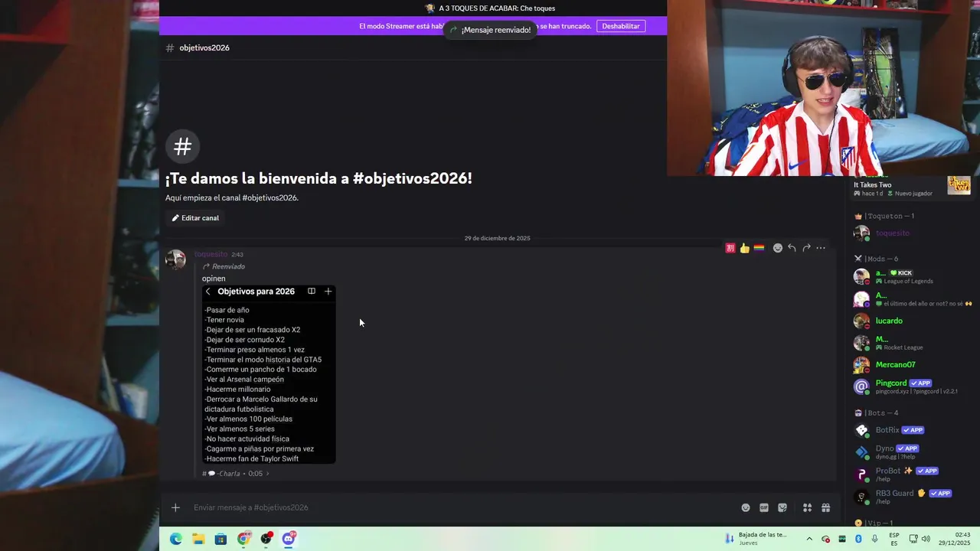Open the It Takes Two game thumbnail
This screenshot has width=980, height=551.
959,184
